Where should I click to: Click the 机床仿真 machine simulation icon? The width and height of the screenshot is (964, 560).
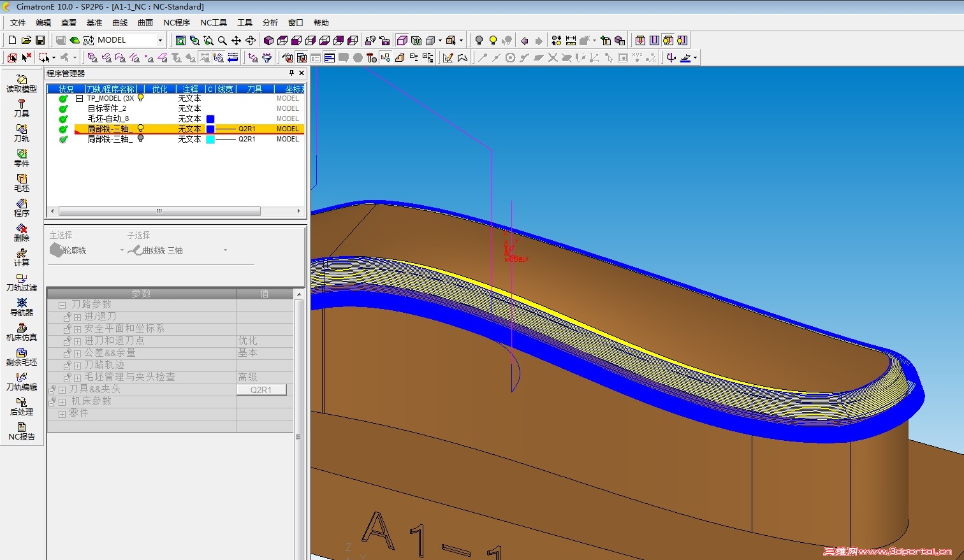coord(21,331)
